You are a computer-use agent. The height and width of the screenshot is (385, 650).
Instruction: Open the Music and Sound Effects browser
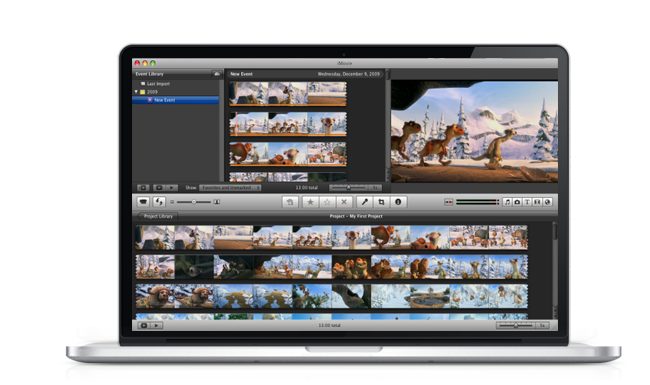pos(507,202)
